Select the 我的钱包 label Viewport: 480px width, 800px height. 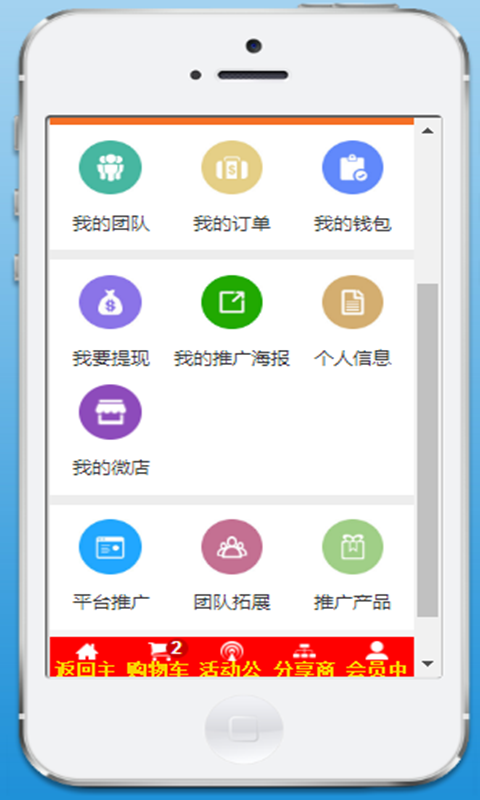352,224
